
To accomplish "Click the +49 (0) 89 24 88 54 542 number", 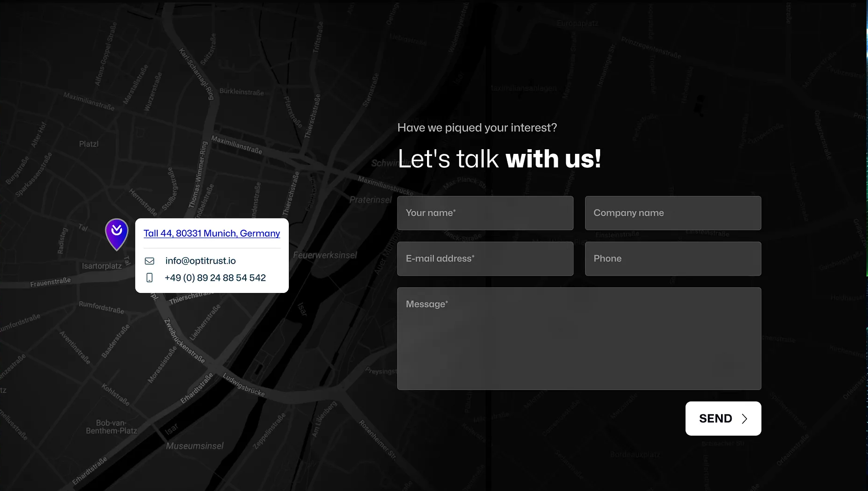I will tap(215, 278).
